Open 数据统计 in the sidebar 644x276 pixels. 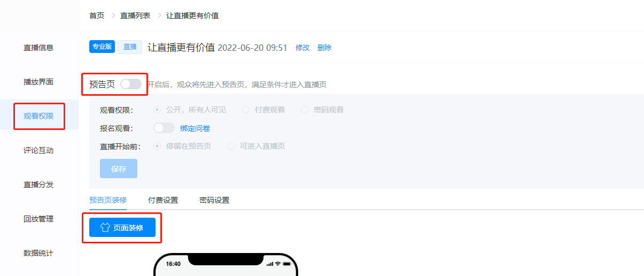(38, 253)
